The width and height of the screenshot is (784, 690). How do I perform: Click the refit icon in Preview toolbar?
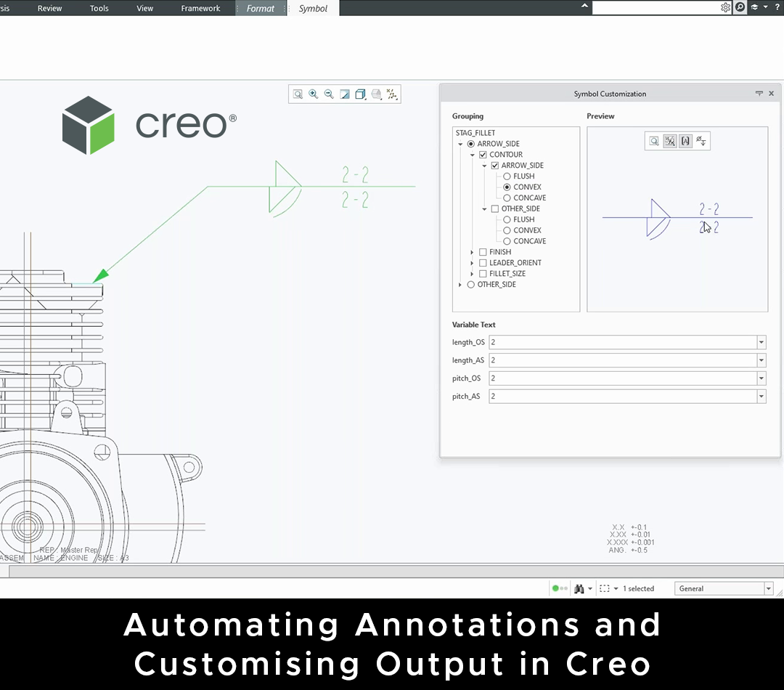tap(654, 141)
